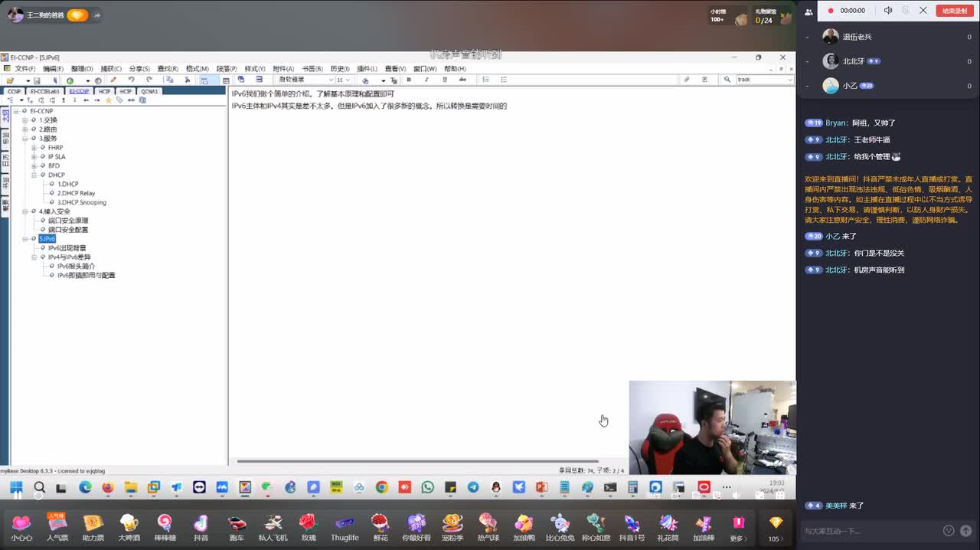Open the 文件(F) menu
Image resolution: width=980 pixels, height=550 pixels.
click(25, 69)
